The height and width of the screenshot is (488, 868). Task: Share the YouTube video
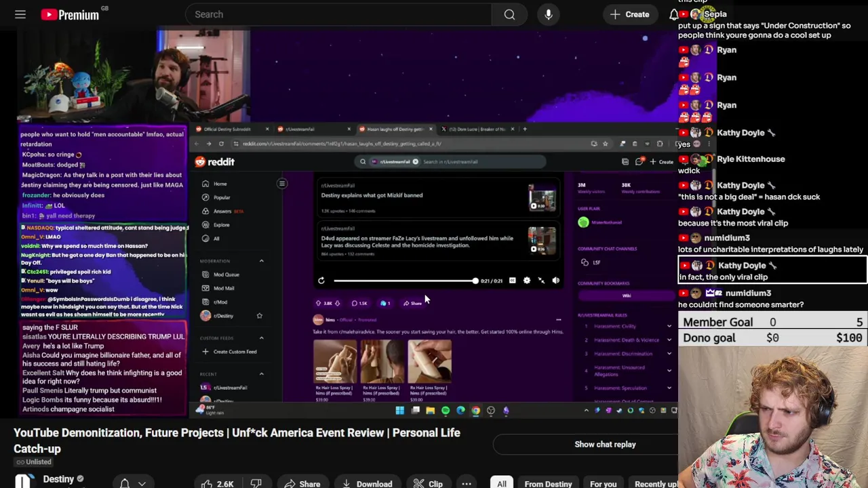302,484
